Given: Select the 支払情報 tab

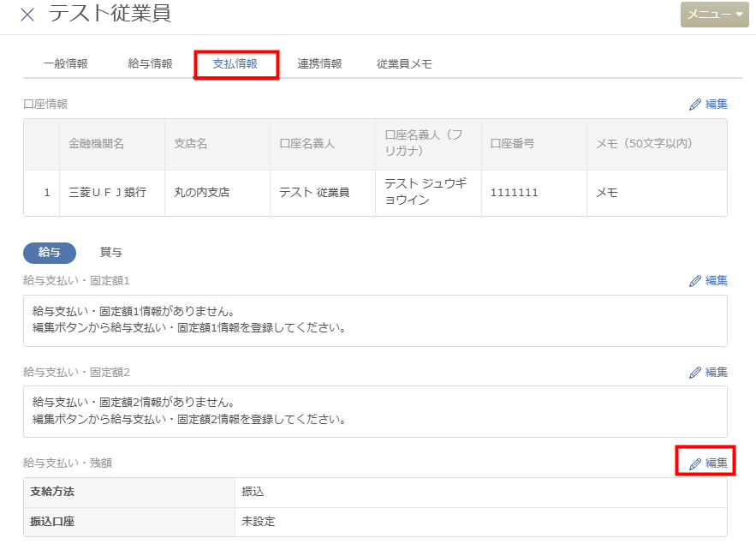Looking at the screenshot, I should click(235, 63).
